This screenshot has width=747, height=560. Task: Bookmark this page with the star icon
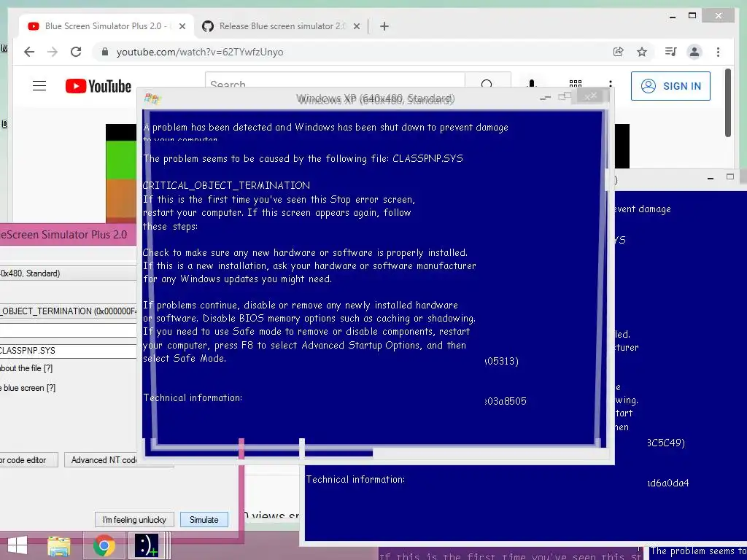click(x=642, y=52)
